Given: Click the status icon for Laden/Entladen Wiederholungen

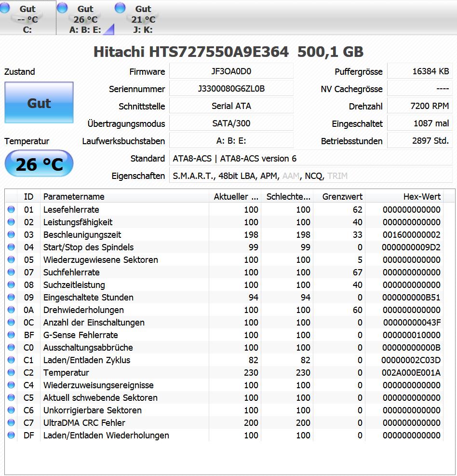Looking at the screenshot, I should click(x=11, y=435).
